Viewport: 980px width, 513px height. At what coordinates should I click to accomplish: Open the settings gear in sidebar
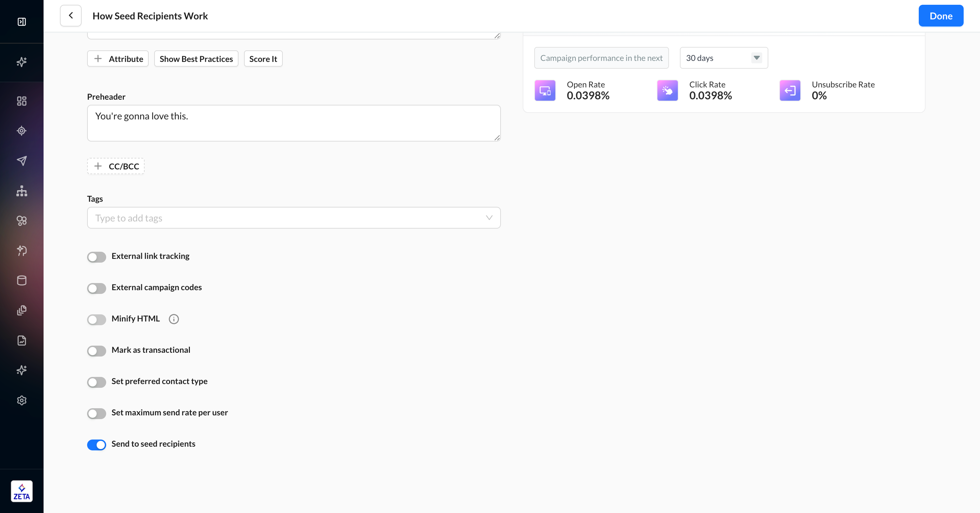22,400
